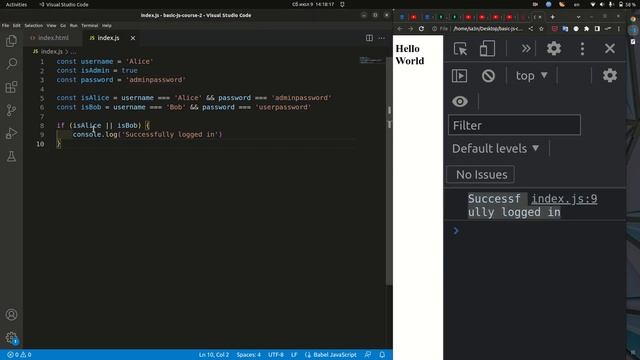The image size is (640, 360).
Task: Create a live expression with eye icon
Action: (x=460, y=101)
